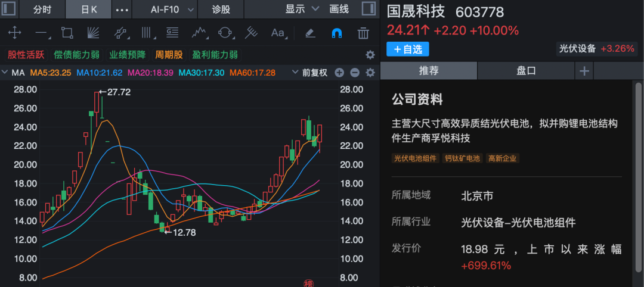Select the move/pan crosshair tool

[x=14, y=33]
